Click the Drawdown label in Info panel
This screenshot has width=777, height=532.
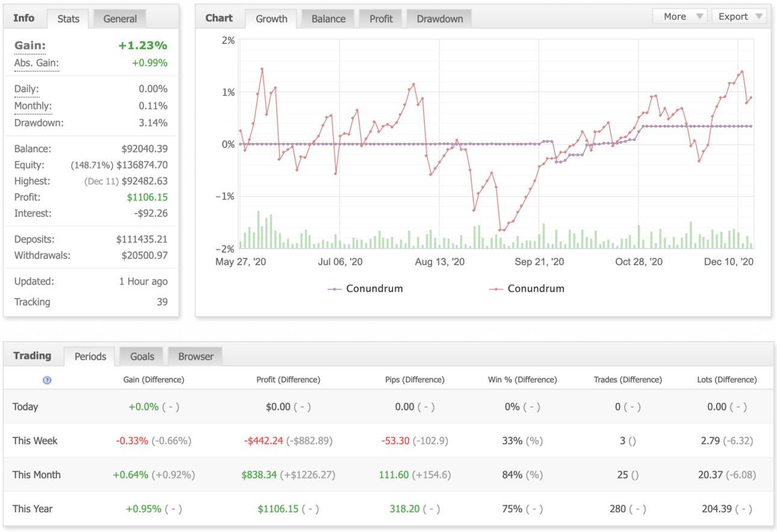click(x=39, y=123)
